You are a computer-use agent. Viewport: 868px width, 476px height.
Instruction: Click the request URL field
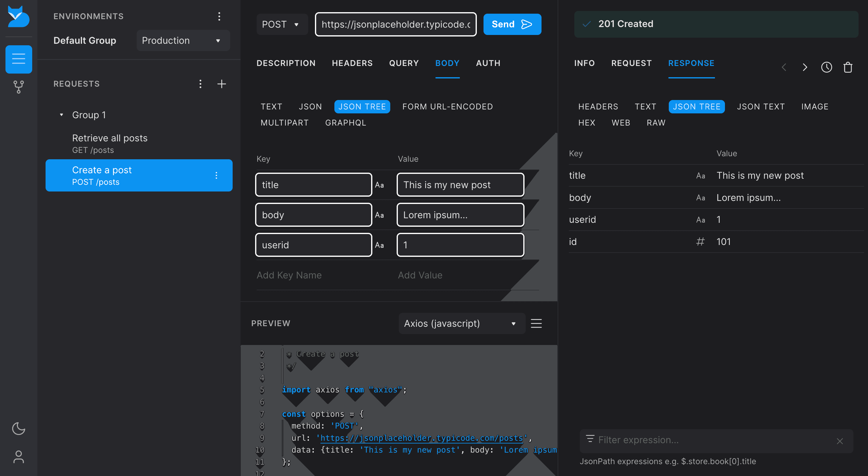(x=396, y=24)
